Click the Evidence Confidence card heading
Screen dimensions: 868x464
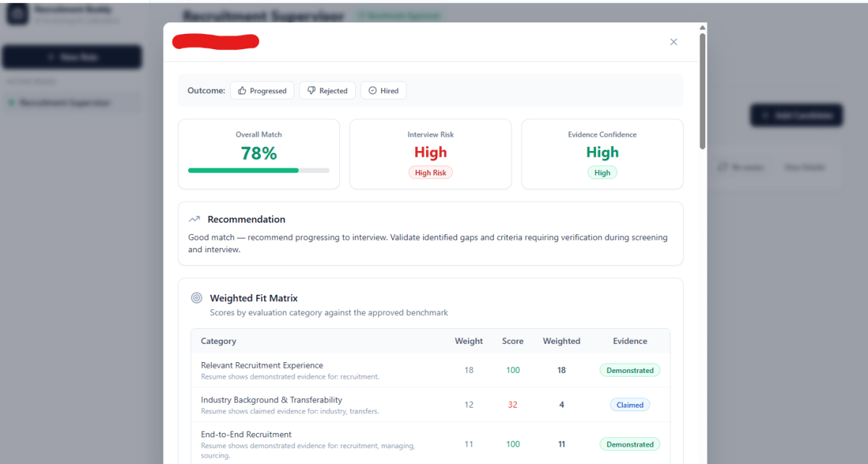pyautogui.click(x=603, y=134)
